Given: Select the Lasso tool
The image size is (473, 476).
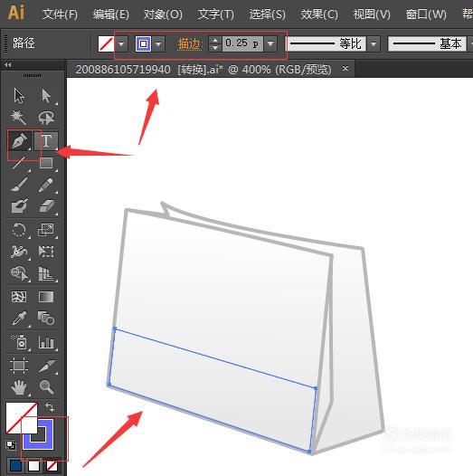Looking at the screenshot, I should [46, 118].
